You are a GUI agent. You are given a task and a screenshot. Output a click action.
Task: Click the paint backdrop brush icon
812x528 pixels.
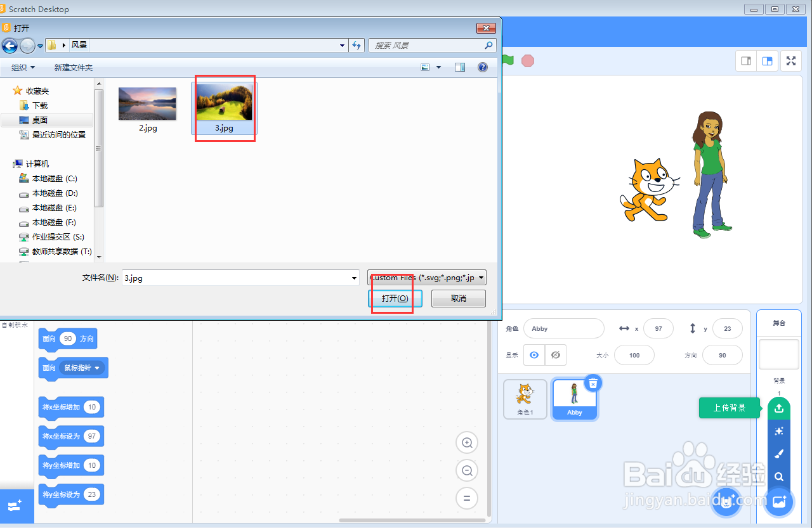pos(779,454)
